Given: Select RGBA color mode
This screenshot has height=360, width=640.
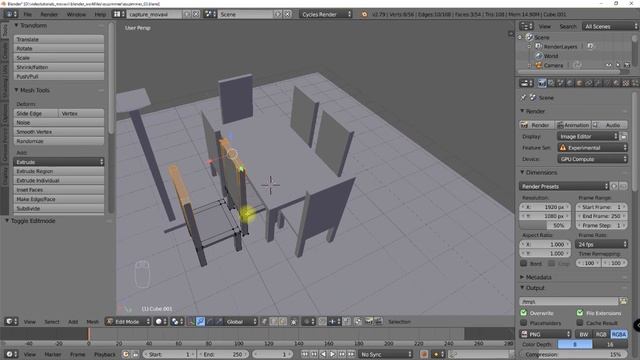Looking at the screenshot, I should [619, 334].
